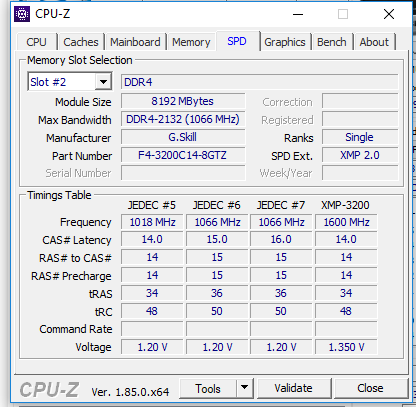Click the F4-3200C14-8GTZ part number
The width and height of the screenshot is (416, 407).
tap(183, 155)
